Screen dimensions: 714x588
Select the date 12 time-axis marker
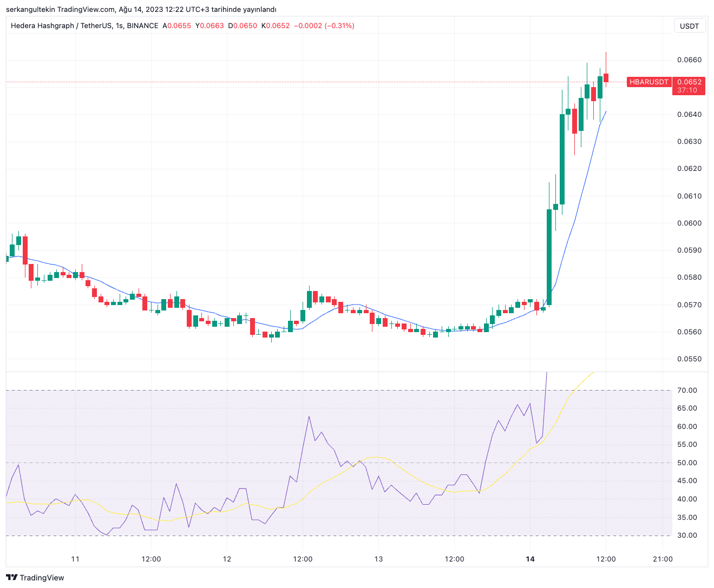(227, 559)
